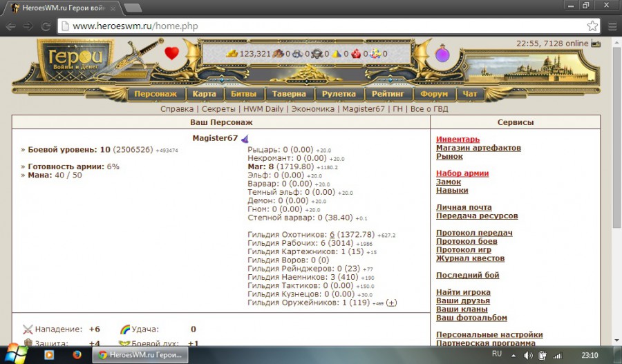Open the Персональные настройки link
Image resolution: width=622 pixels, height=364 pixels.
(489, 335)
